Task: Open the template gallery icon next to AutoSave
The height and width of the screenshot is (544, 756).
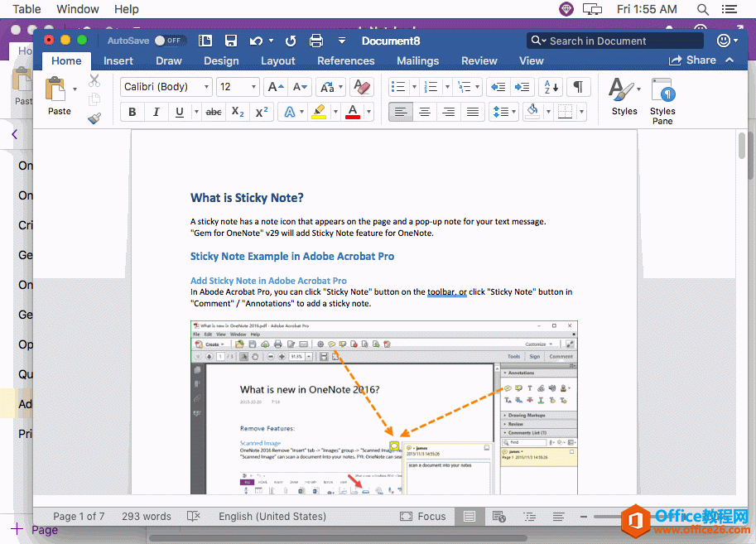Action: (205, 41)
